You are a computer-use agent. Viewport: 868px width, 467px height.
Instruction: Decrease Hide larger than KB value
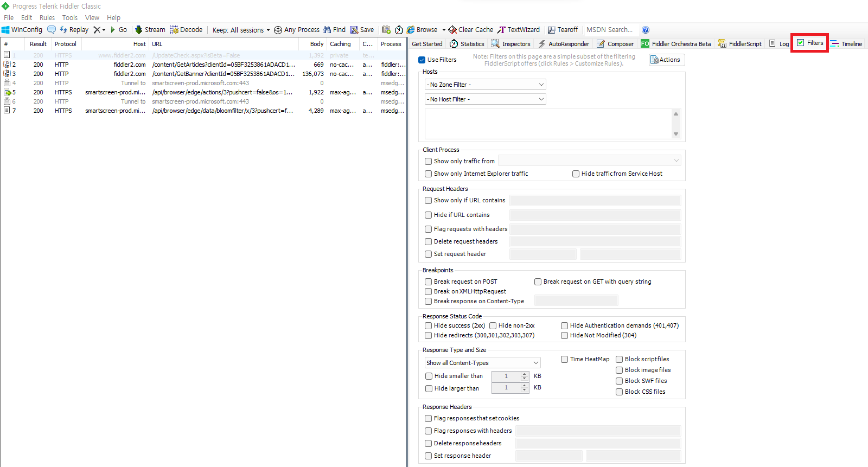pos(525,390)
